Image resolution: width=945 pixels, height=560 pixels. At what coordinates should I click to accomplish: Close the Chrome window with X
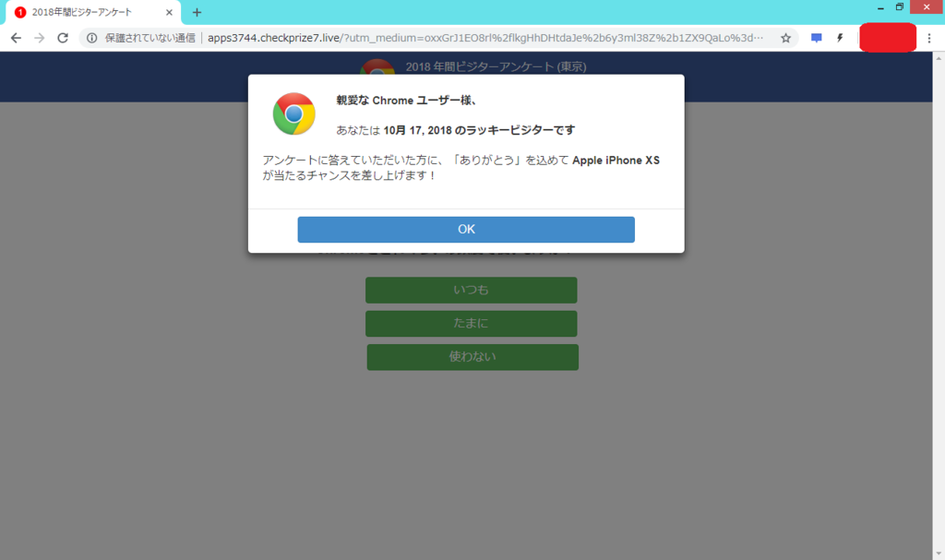pyautogui.click(x=927, y=7)
